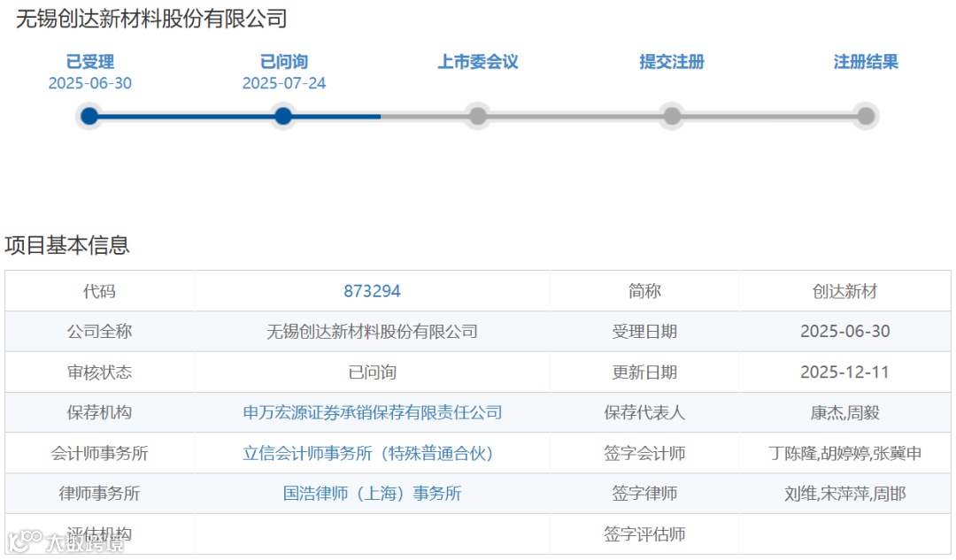956x560 pixels.
Task: Click the 律师事务所 label cell
Action: coord(99,493)
